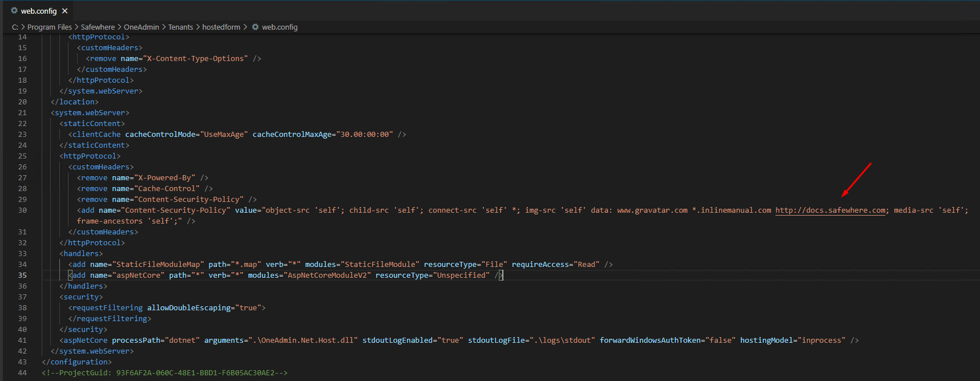
Task: Open the Program Files breadcrumb
Action: tap(49, 27)
